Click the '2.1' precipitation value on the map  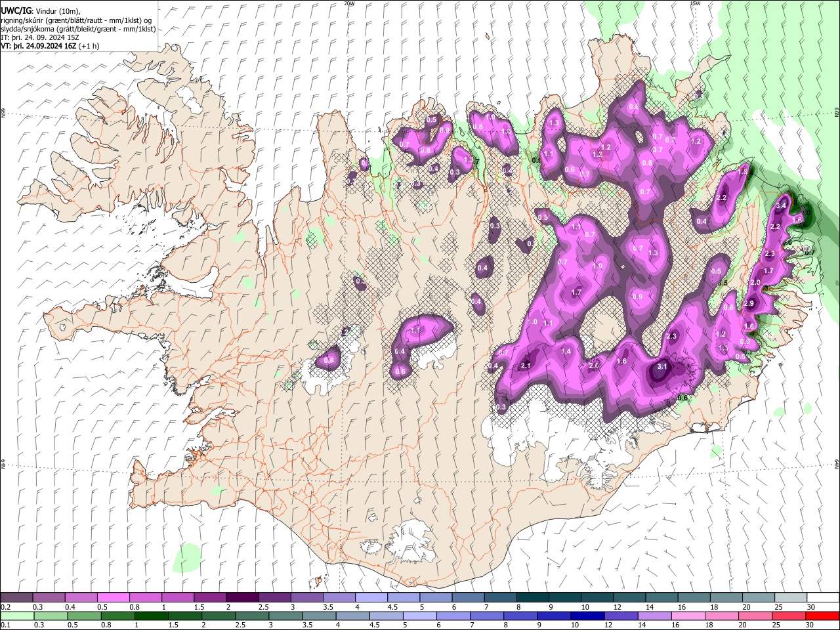coord(526,366)
